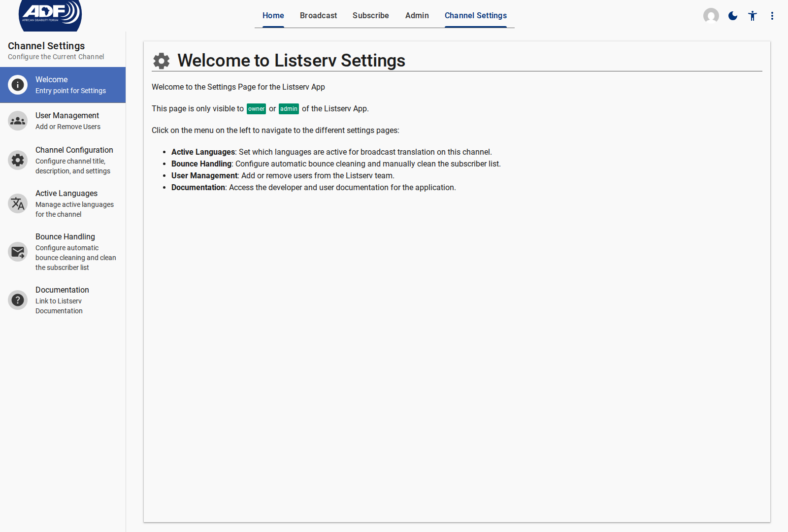This screenshot has width=788, height=532.
Task: Click the green admin badge
Action: click(x=289, y=109)
